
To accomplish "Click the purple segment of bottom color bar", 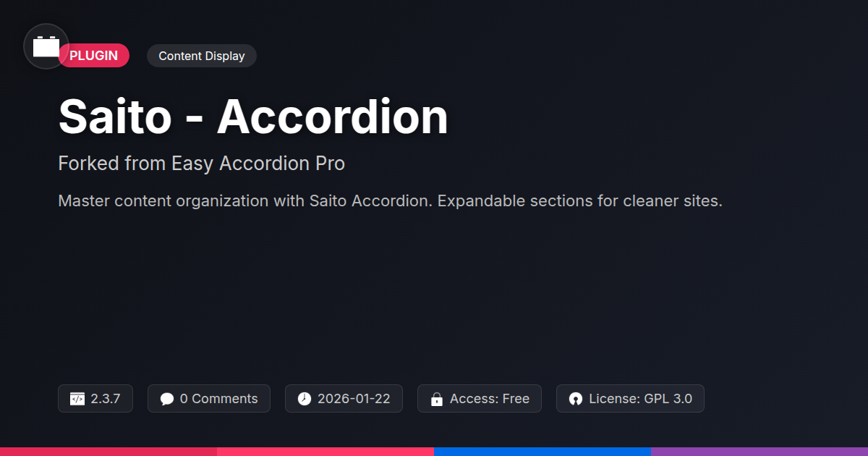I will (x=759, y=452).
